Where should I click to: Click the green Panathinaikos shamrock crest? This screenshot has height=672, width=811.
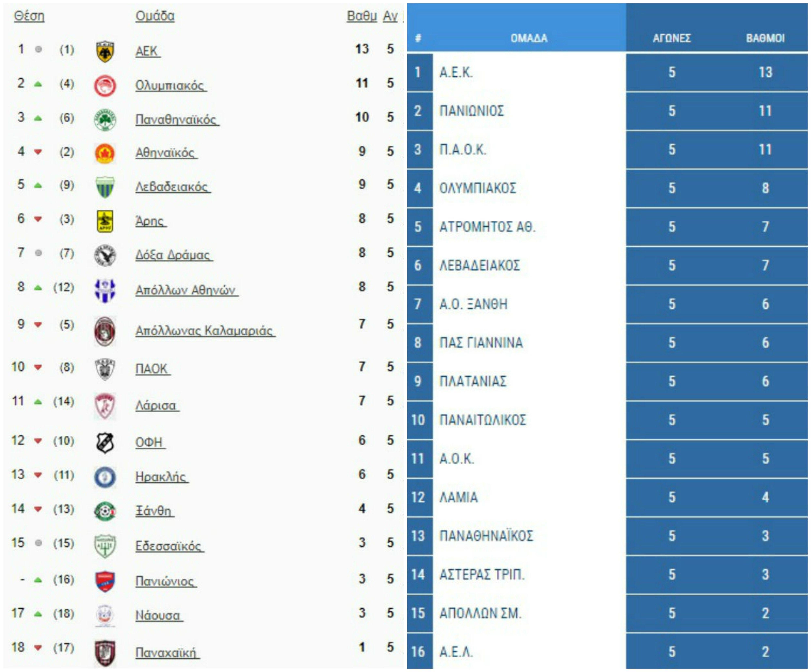point(105,120)
